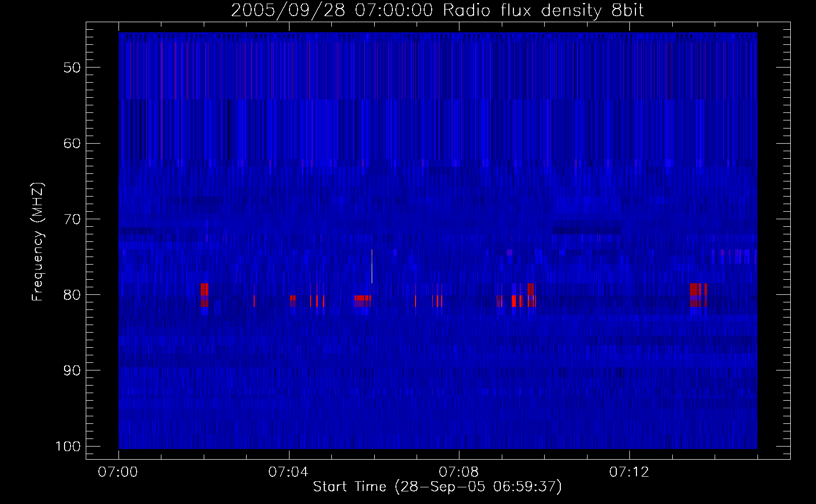Image resolution: width=816 pixels, height=504 pixels.
Task: Click the 07:00 time tick label
Action: 118,472
